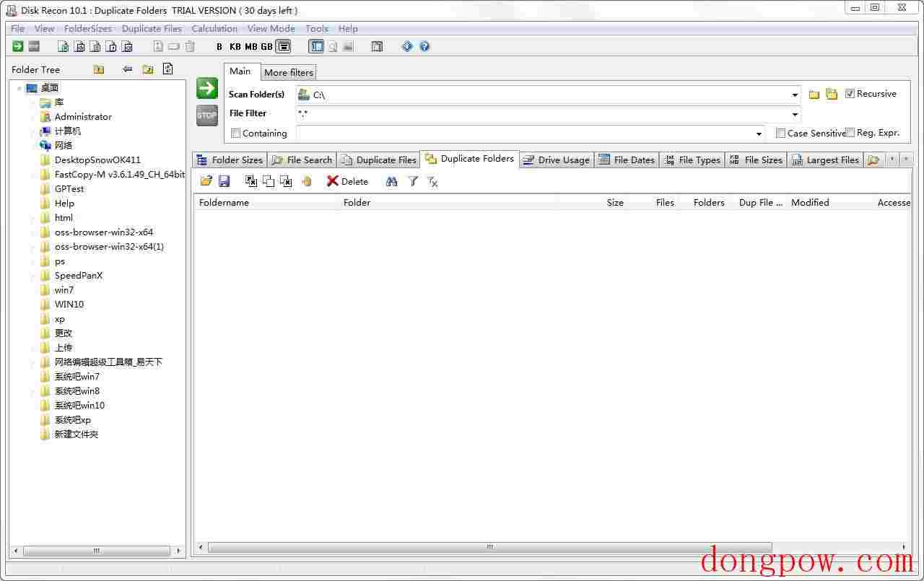Click the back arrow icon in Folder Tree header
The width and height of the screenshot is (924, 581).
click(x=128, y=69)
